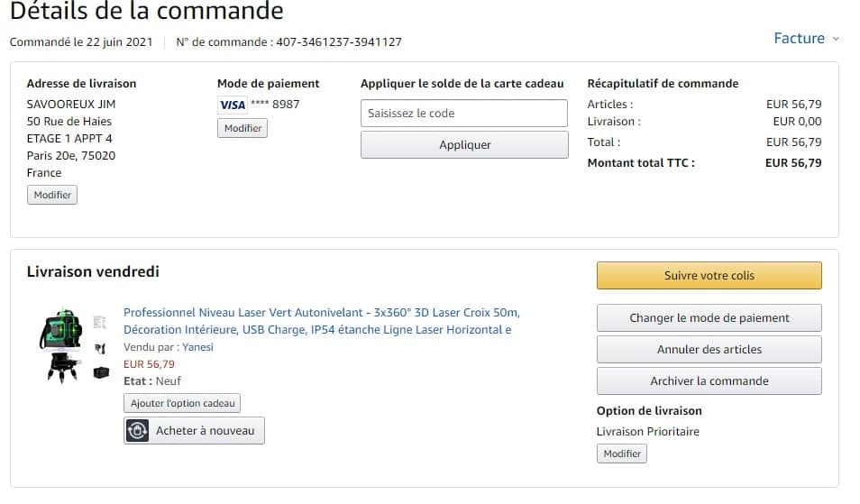Visit the seller Yanesi link
This screenshot has width=860, height=504.
197,347
